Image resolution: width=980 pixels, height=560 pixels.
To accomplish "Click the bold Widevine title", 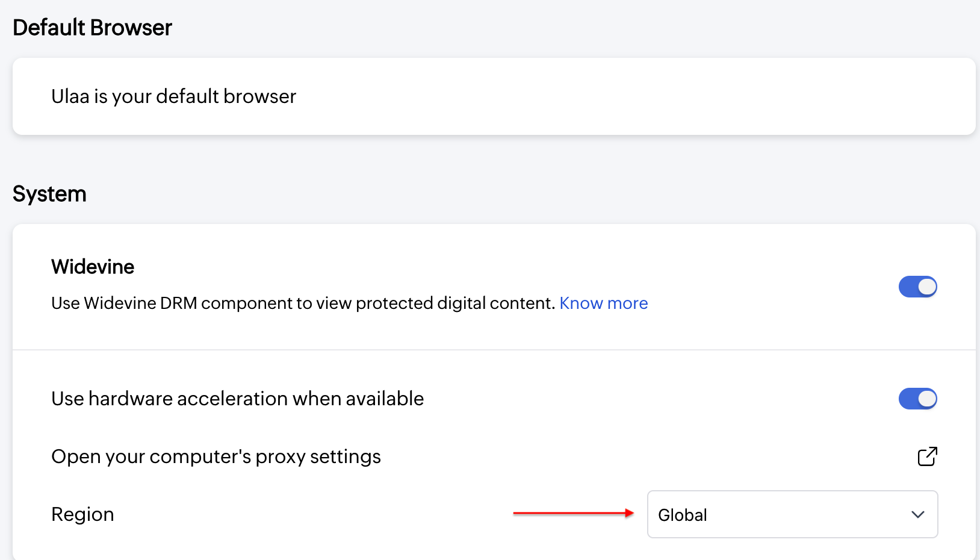I will point(93,267).
